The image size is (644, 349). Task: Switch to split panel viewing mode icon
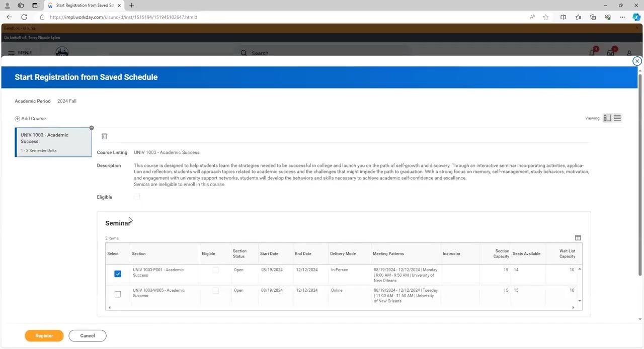click(607, 118)
